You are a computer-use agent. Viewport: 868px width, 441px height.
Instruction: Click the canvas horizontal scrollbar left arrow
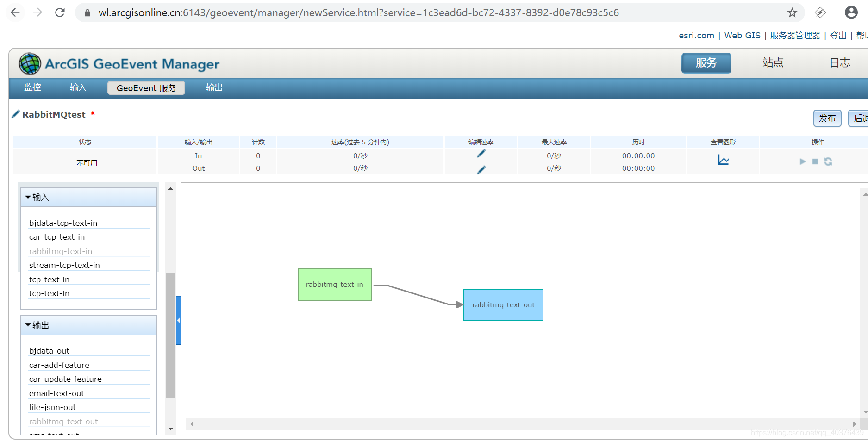[x=192, y=424]
